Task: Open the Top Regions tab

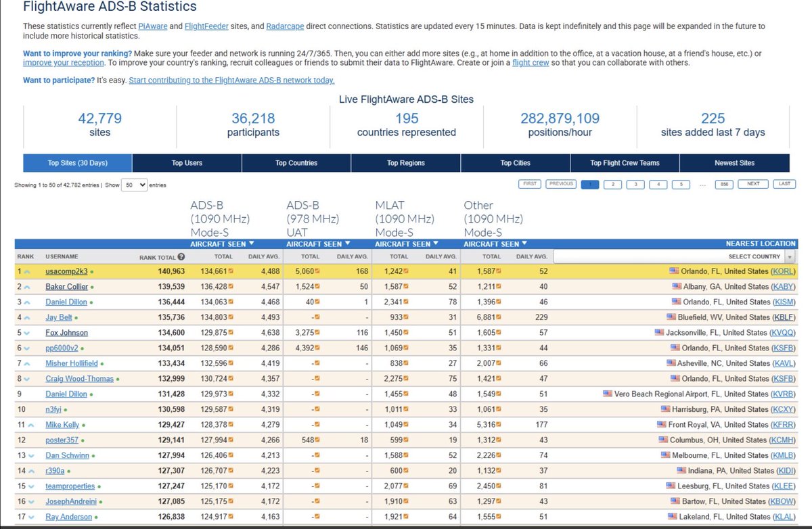Action: pyautogui.click(x=406, y=163)
